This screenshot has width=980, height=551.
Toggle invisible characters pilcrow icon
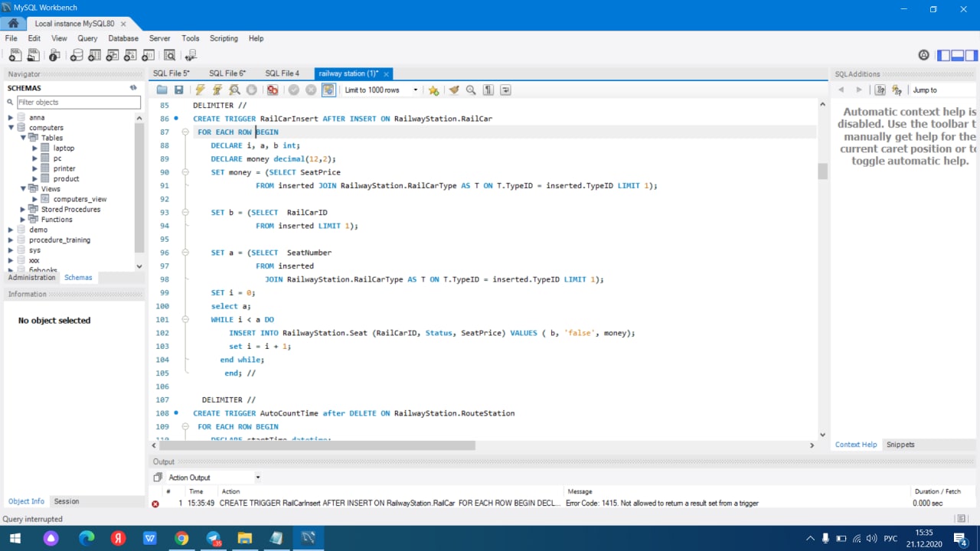click(x=488, y=90)
